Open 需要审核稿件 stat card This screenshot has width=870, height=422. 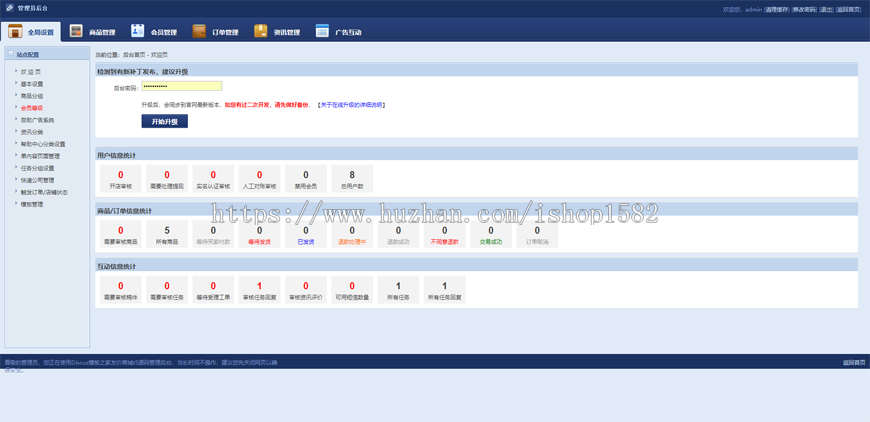coord(120,289)
